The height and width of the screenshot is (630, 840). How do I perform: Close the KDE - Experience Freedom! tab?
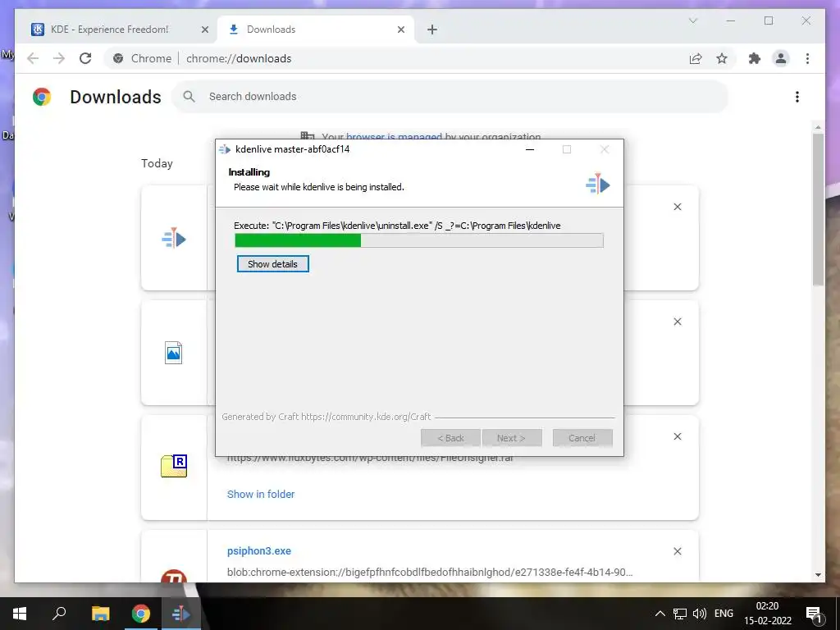(x=204, y=30)
